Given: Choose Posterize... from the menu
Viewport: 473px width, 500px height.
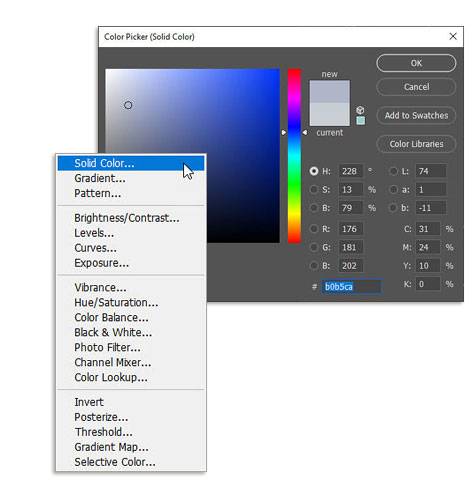Looking at the screenshot, I should (x=131, y=417).
